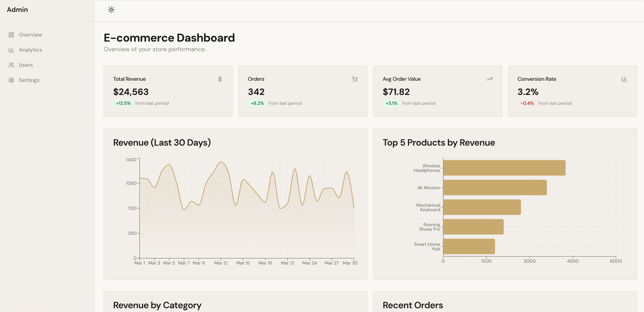Click the Users people icon in sidebar

pos(11,65)
